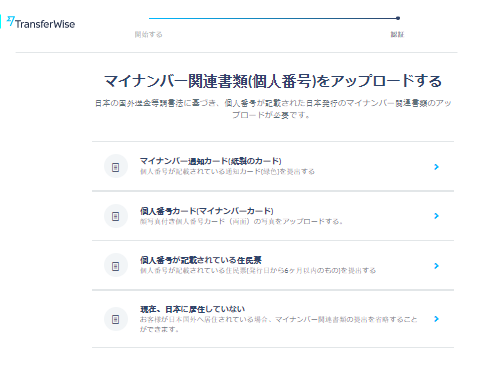Click description 個人番号が記載されている通知カード(緑色)を提出する
The image size is (477, 370).
click(x=227, y=172)
